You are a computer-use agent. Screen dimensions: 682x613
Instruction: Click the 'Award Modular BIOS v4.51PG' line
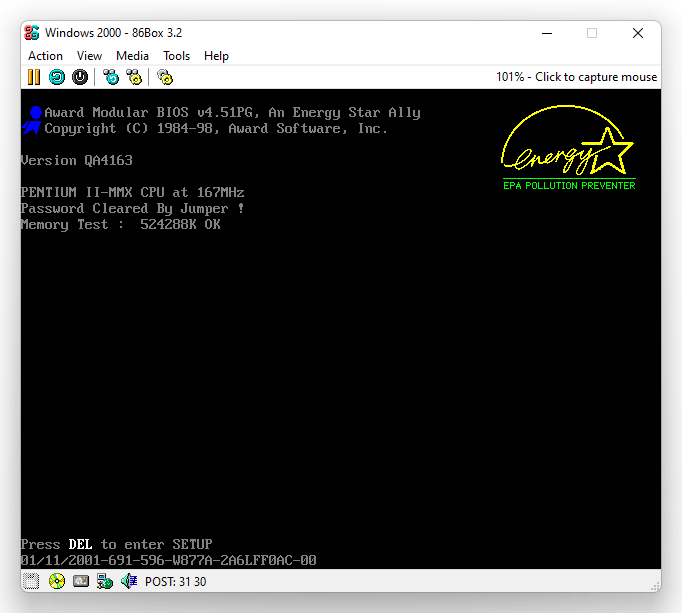tap(233, 113)
